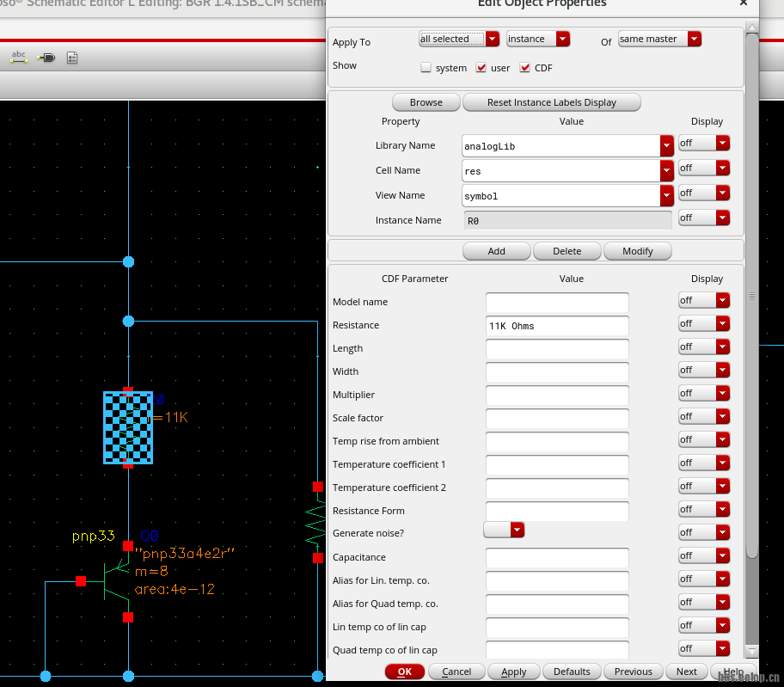Click the Temp rise from ambient field
Image resolution: width=784 pixels, height=687 pixels.
557,441
